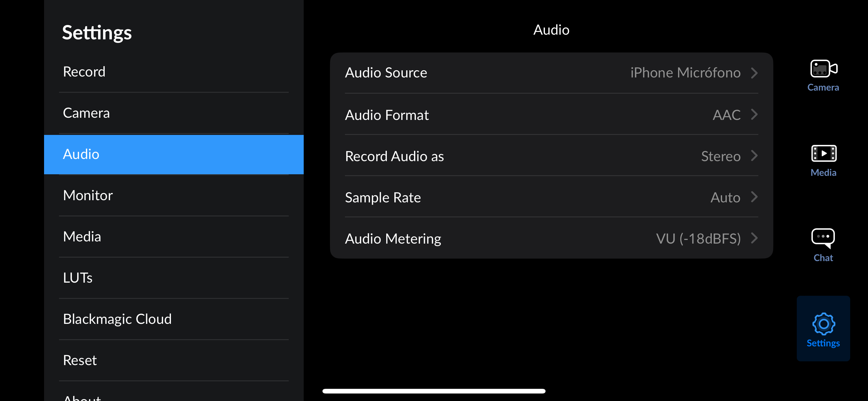
Task: Select the highlighted Audio sidebar item
Action: click(x=81, y=154)
